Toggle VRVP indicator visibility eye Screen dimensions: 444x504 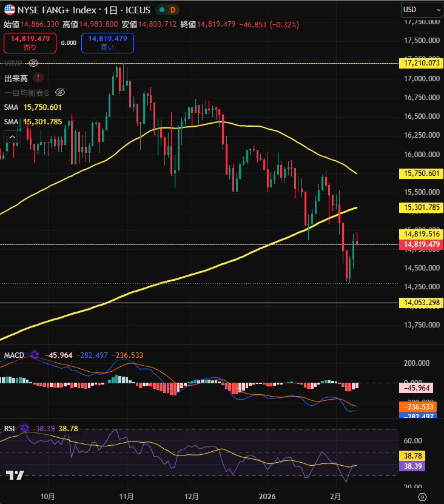[x=34, y=63]
